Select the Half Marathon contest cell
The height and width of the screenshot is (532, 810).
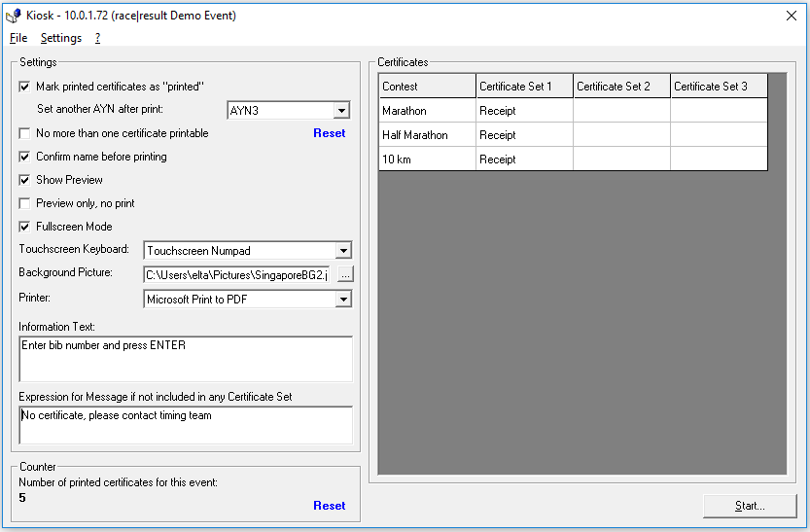(x=427, y=135)
